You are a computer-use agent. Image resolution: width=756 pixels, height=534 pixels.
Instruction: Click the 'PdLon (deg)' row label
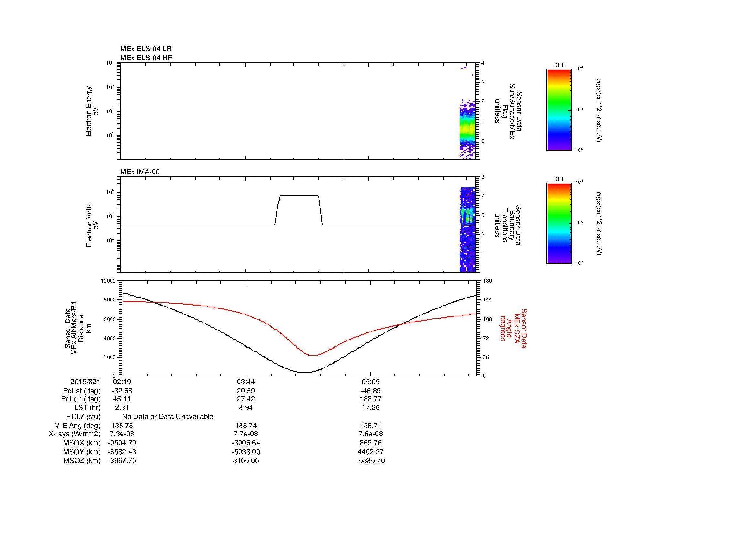pyautogui.click(x=81, y=399)
